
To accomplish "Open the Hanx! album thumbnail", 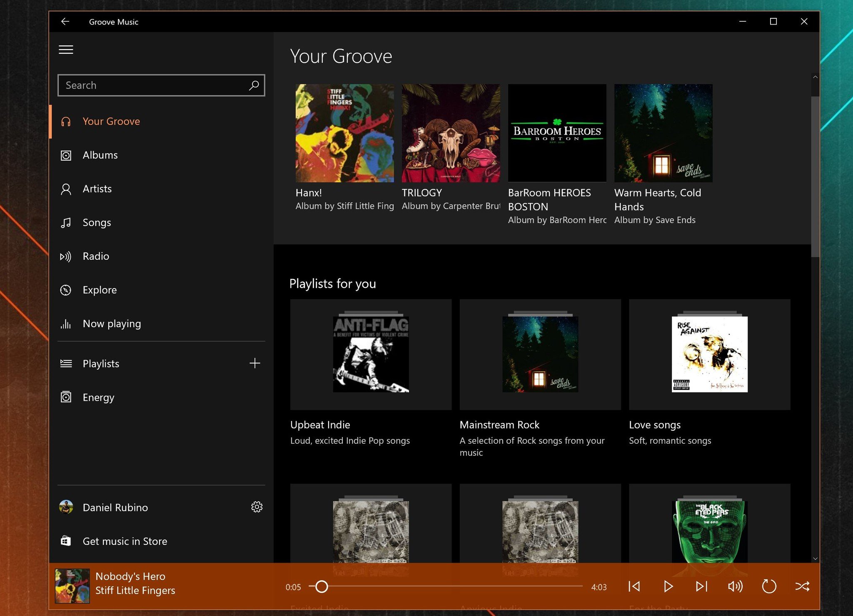I will pos(344,133).
